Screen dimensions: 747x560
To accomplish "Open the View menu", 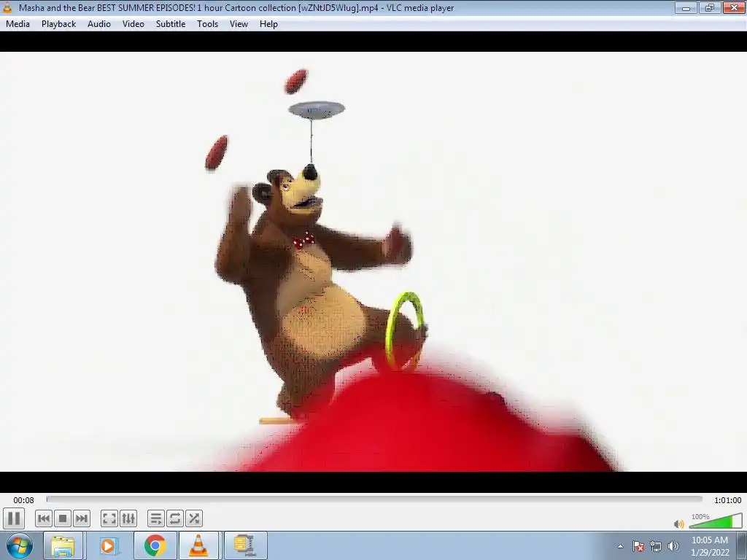I will (x=239, y=24).
